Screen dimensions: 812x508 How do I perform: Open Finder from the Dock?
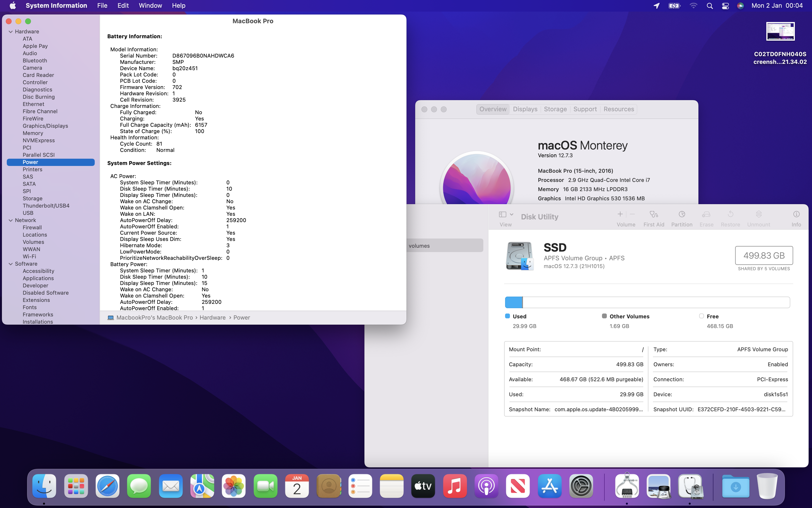coord(44,486)
